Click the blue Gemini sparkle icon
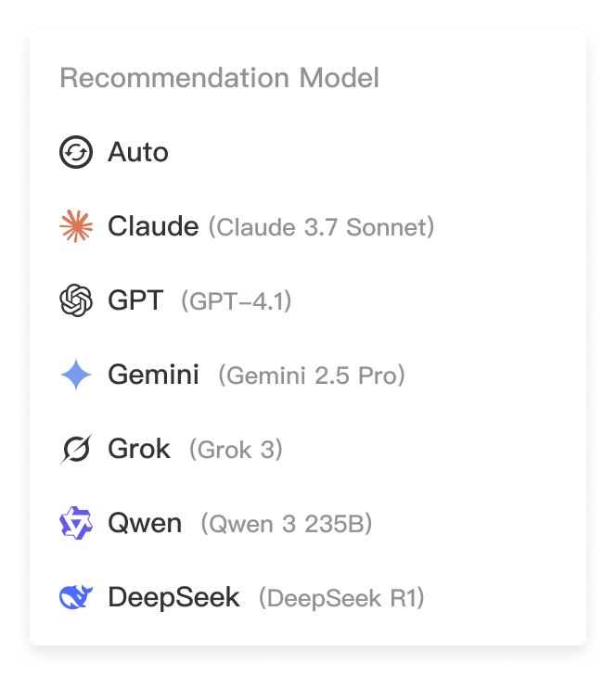The width and height of the screenshot is (616, 675). pos(76,375)
